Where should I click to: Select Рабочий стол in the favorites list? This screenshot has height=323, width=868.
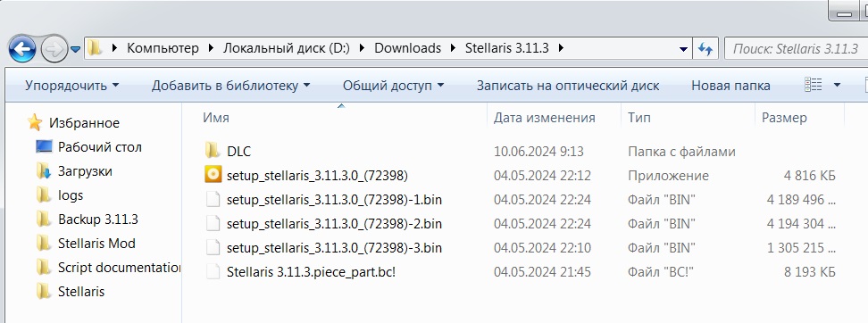pos(100,147)
